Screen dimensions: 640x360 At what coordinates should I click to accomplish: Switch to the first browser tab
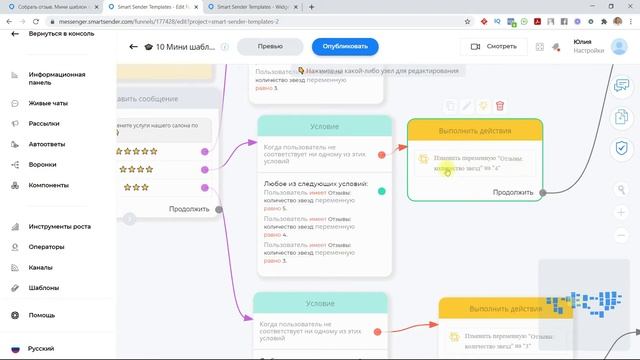click(x=52, y=7)
